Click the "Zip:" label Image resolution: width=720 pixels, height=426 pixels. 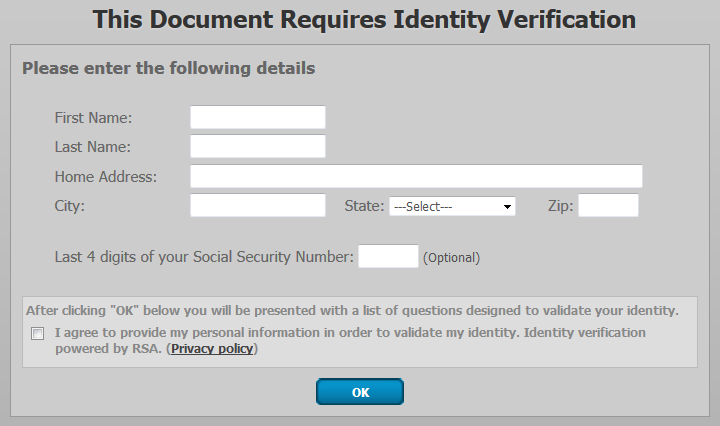[x=560, y=206]
